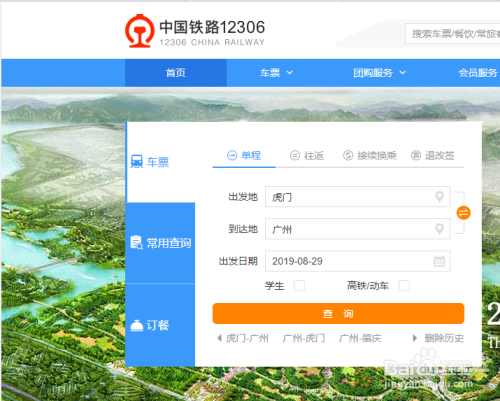Select the 单程 tab

pos(244,156)
